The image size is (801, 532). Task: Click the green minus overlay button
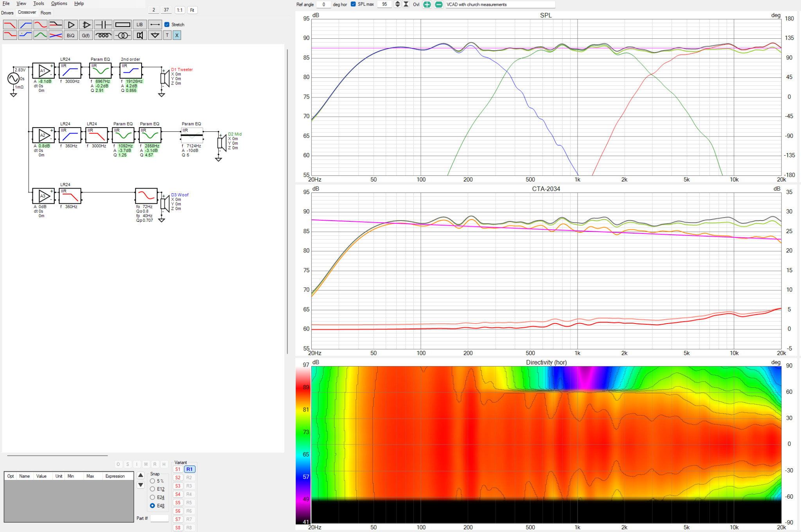[439, 4]
